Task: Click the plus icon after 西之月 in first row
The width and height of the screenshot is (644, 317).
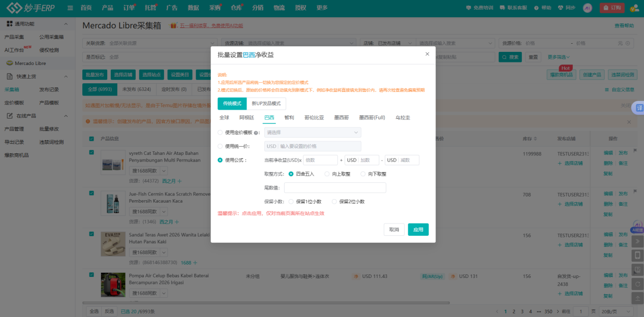Action: click(x=180, y=180)
